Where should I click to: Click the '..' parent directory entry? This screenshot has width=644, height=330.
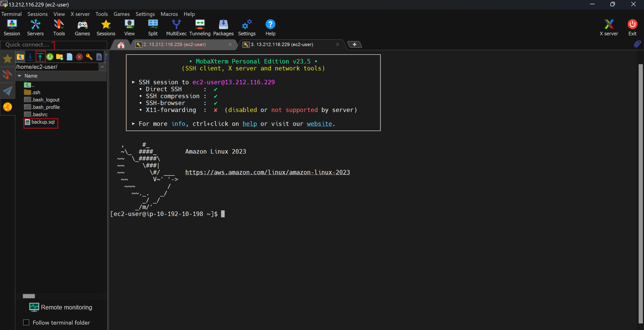point(29,85)
